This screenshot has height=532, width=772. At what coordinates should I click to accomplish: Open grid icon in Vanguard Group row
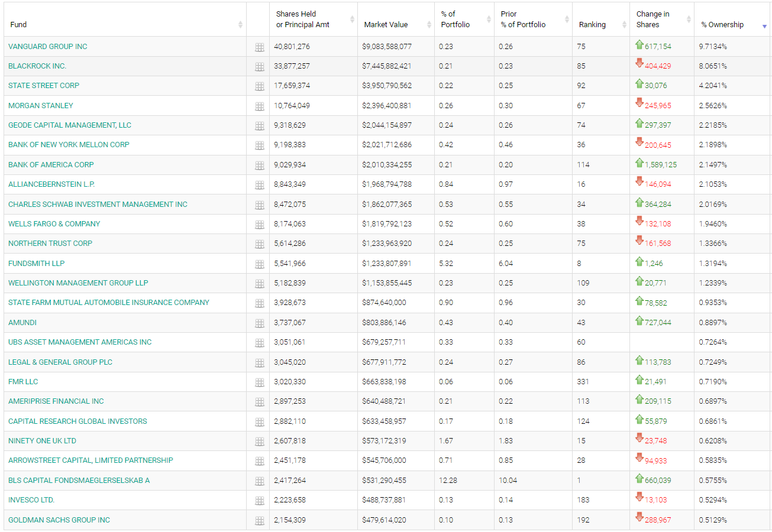pyautogui.click(x=259, y=47)
